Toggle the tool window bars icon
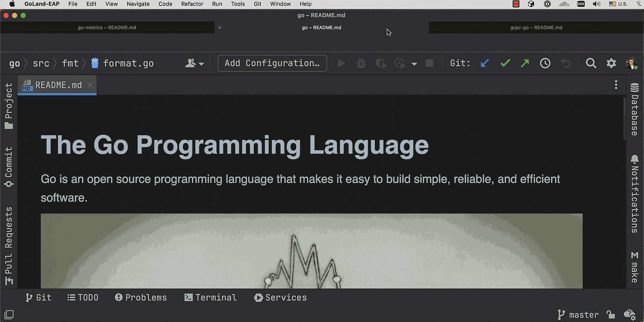 (9, 315)
